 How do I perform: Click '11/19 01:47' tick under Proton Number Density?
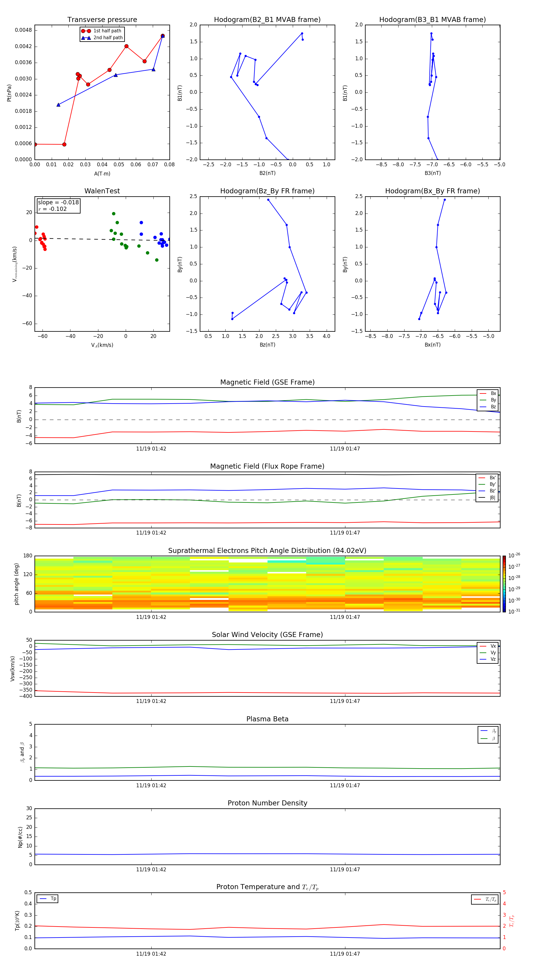(345, 870)
